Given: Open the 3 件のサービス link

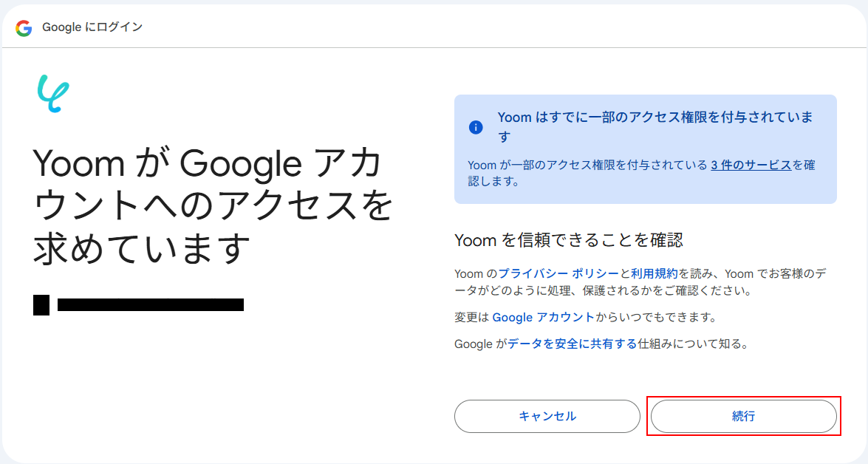Looking at the screenshot, I should (751, 165).
